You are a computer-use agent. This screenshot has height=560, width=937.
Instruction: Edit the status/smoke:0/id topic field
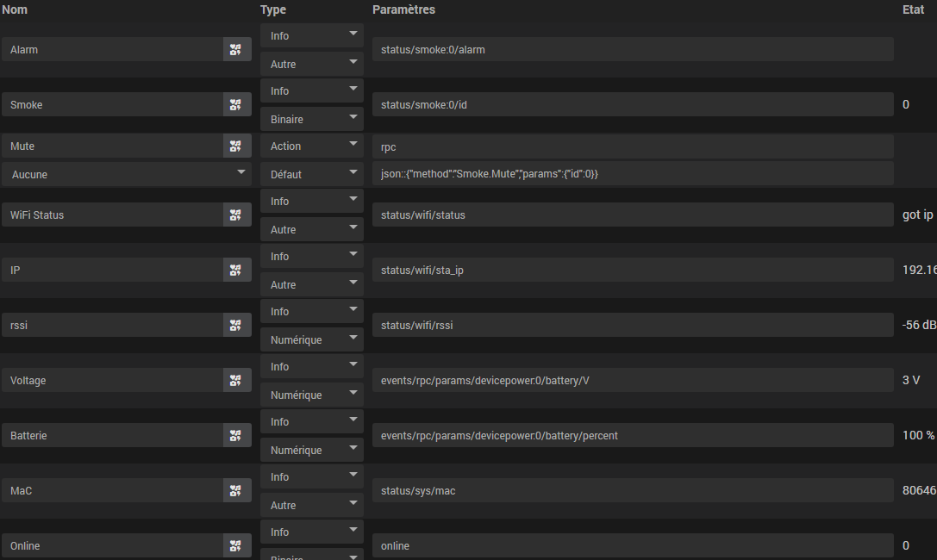coord(633,104)
